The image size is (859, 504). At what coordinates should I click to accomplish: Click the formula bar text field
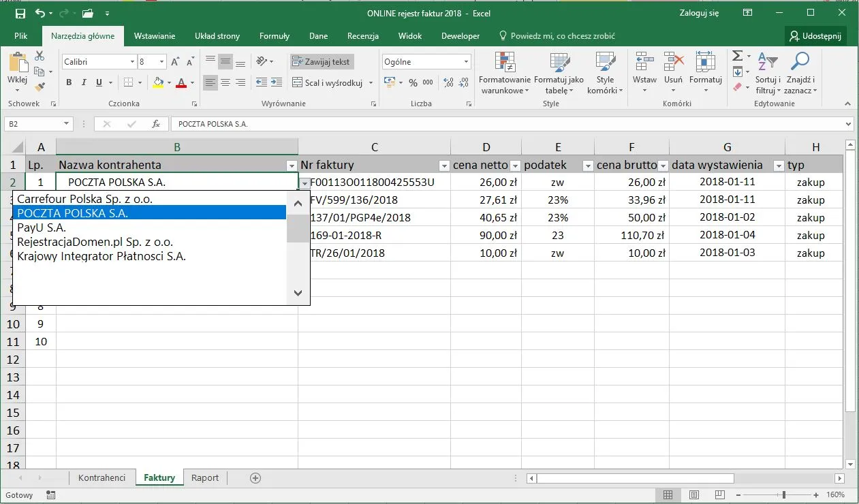tap(504, 124)
